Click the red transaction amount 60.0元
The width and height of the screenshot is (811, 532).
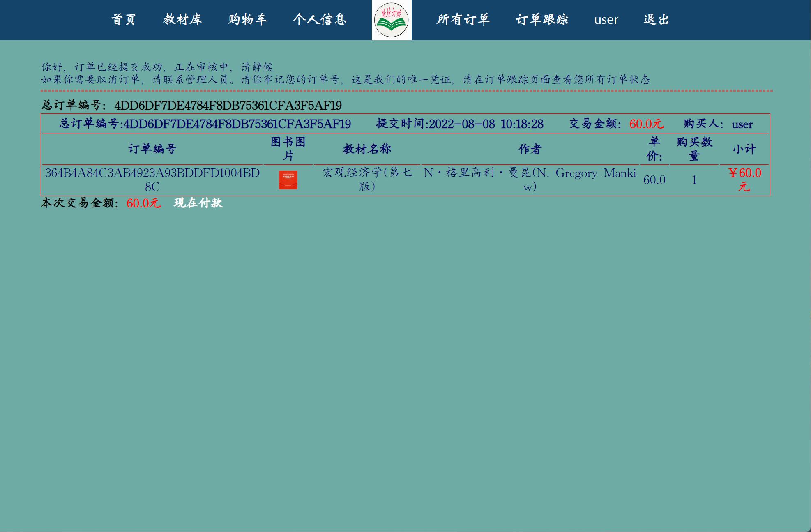[647, 124]
